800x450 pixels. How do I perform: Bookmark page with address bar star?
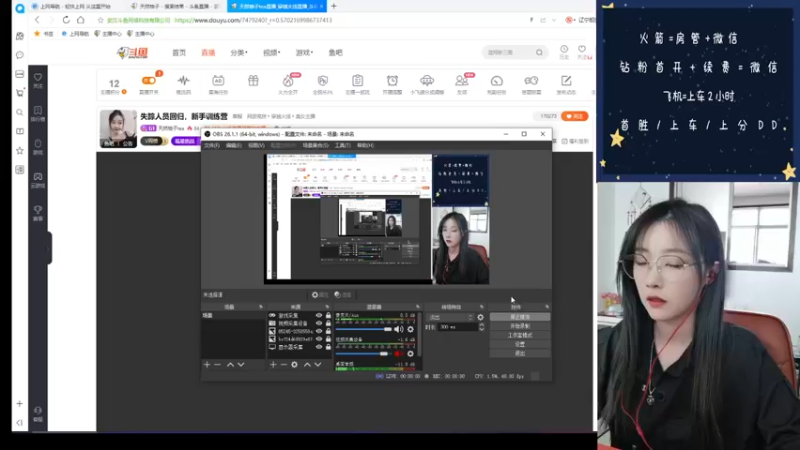pyautogui.click(x=101, y=20)
